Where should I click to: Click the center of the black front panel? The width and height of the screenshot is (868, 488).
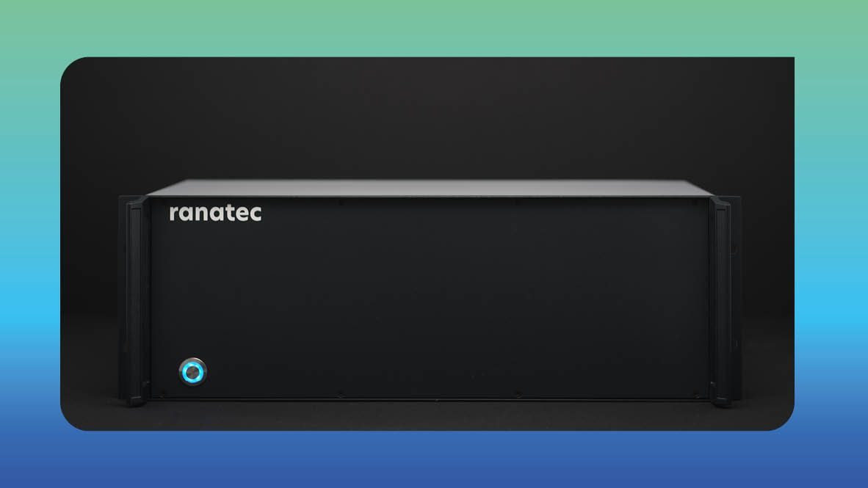(430, 298)
